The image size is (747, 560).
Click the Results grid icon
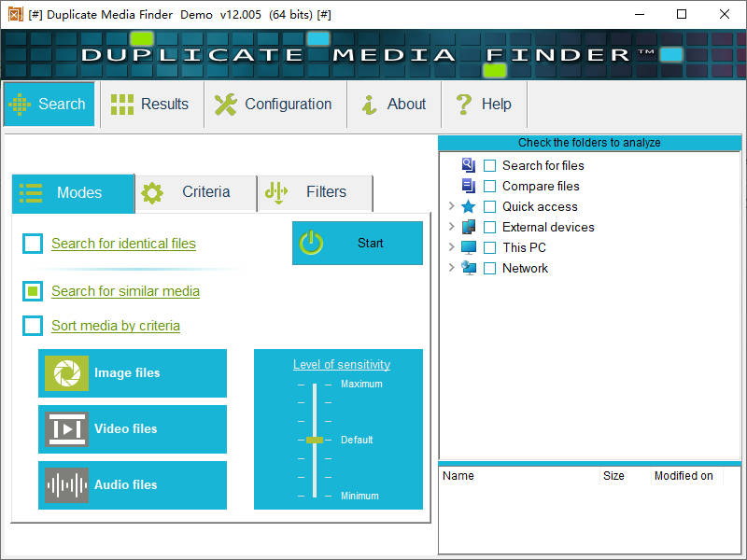point(122,105)
